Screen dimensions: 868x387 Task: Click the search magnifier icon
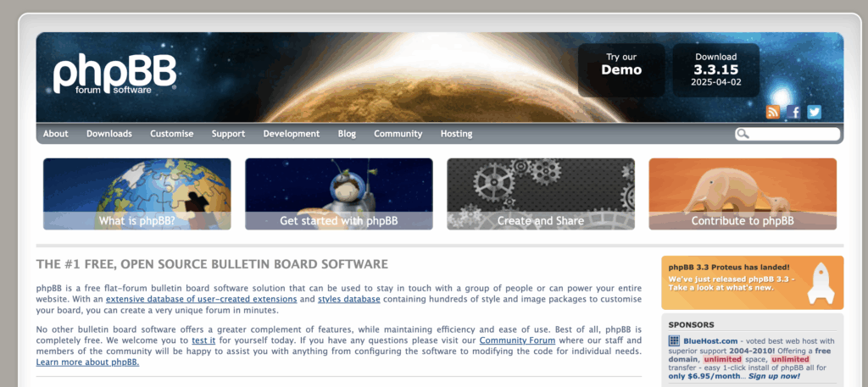(x=743, y=134)
